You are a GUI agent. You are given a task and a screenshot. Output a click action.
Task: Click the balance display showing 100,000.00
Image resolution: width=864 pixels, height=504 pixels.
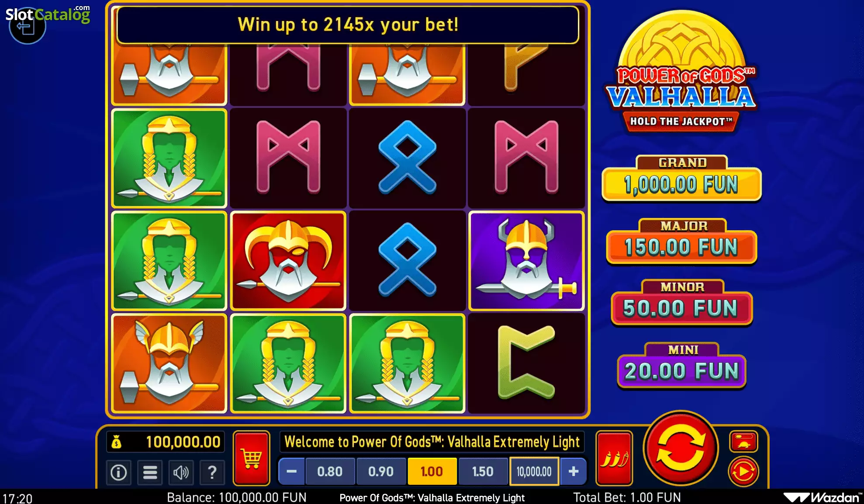click(x=166, y=442)
